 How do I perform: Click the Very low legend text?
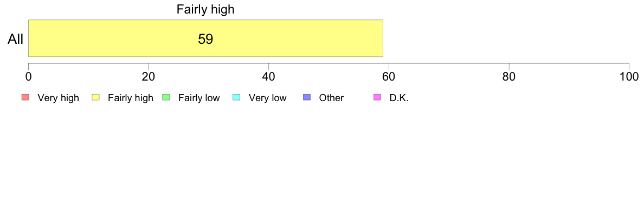tap(267, 98)
